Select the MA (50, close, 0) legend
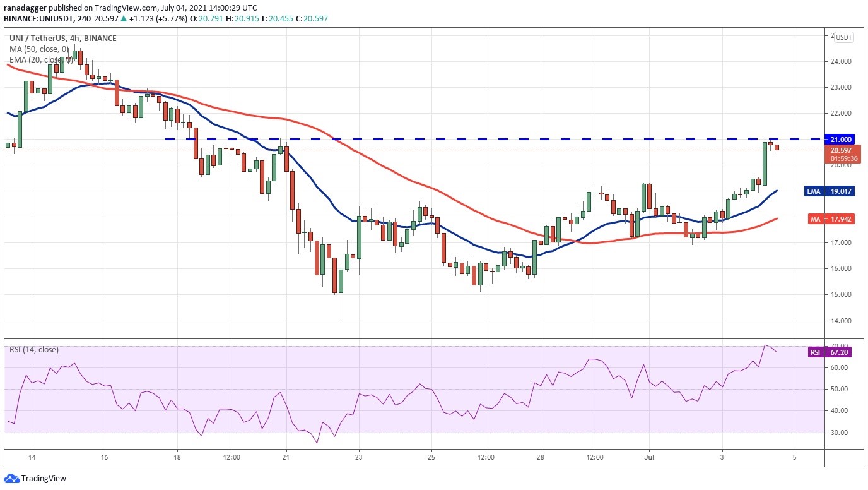The image size is (868, 490). (x=38, y=49)
